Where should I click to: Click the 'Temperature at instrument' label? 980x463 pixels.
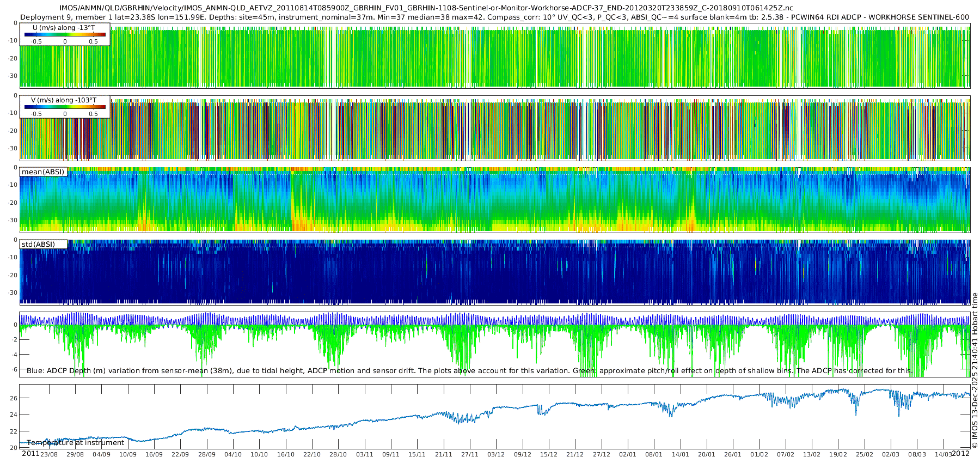(x=76, y=443)
